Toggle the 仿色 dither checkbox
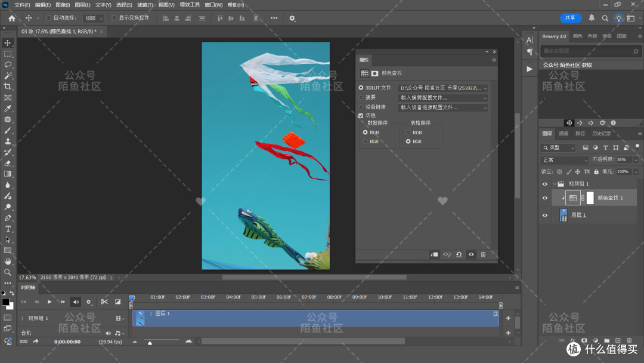The height and width of the screenshot is (363, 644). coord(361,115)
